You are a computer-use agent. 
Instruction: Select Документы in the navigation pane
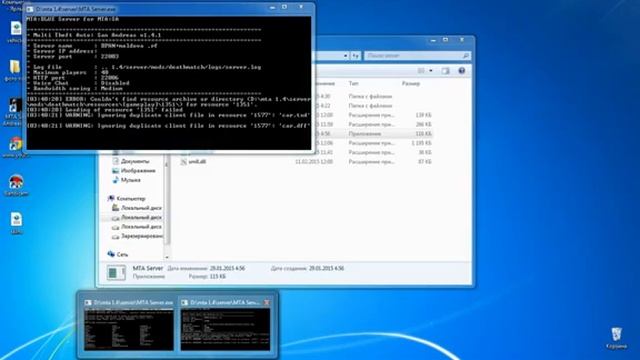135,161
